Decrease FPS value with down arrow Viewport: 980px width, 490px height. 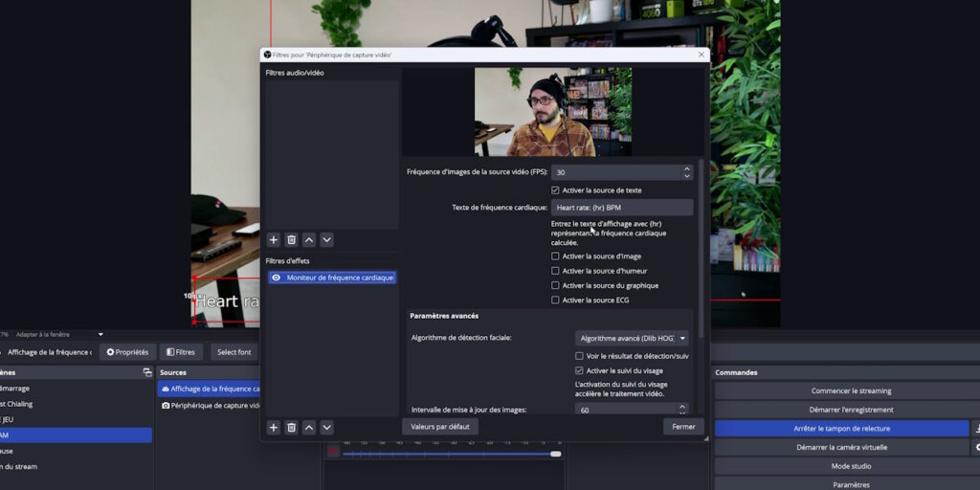pos(687,176)
